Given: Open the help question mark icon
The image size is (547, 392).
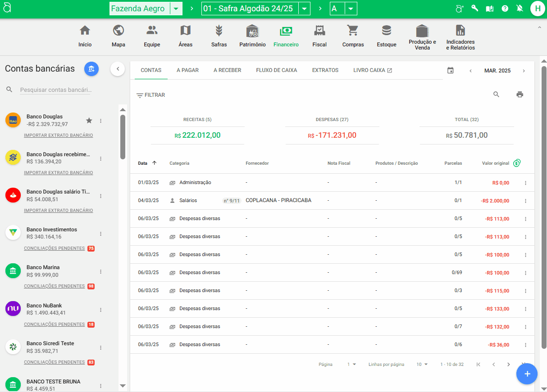Looking at the screenshot, I should click(x=505, y=9).
